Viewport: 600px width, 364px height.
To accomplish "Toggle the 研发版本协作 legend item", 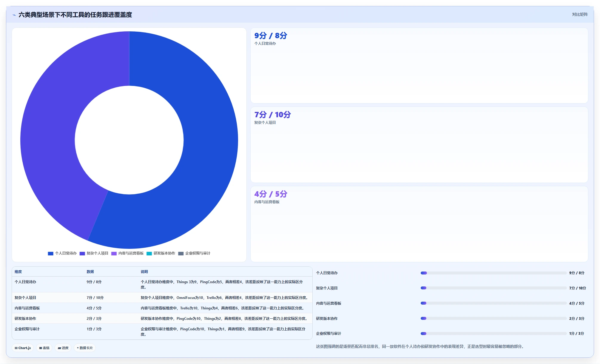I will (161, 253).
